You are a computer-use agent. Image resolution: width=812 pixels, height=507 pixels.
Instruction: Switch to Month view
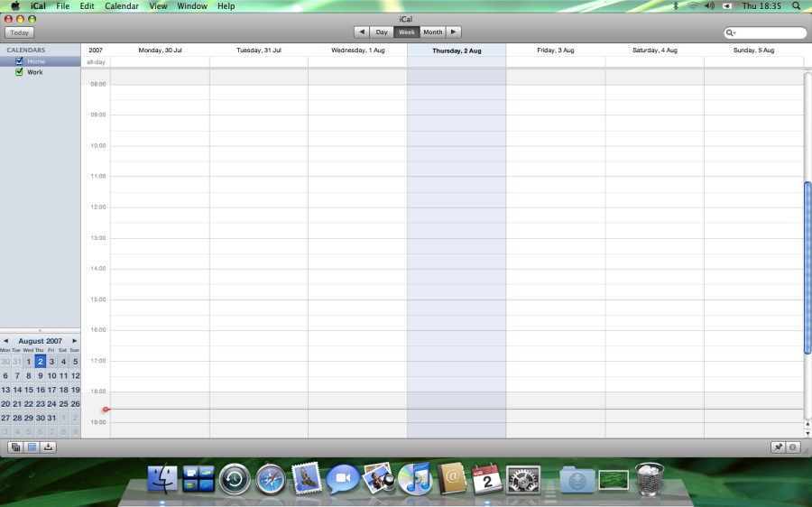point(433,32)
